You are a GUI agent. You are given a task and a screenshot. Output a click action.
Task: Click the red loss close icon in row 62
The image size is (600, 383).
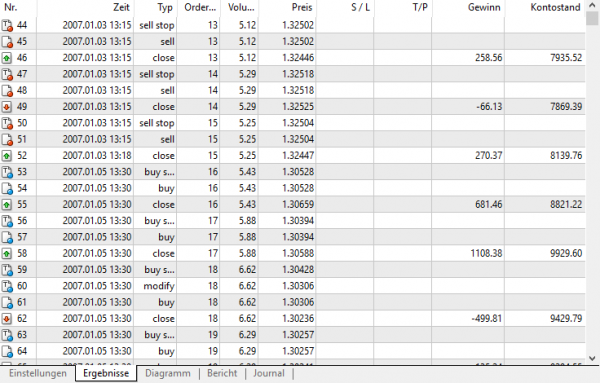7,319
